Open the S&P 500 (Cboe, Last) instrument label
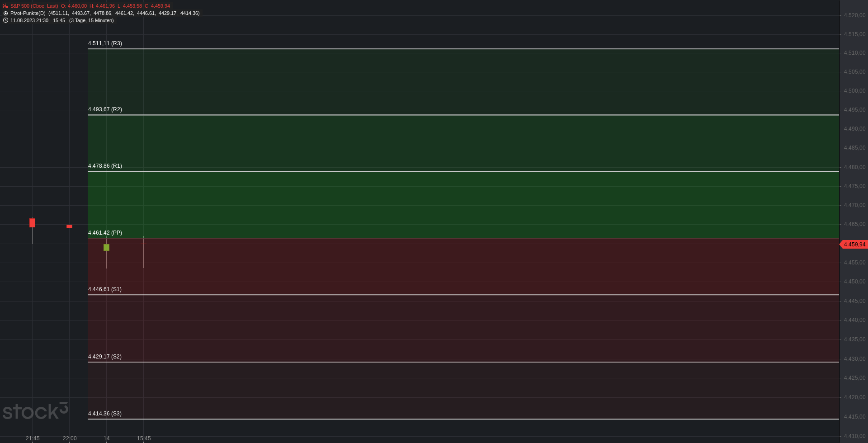Screen dimensions: 868x443 tap(34, 6)
